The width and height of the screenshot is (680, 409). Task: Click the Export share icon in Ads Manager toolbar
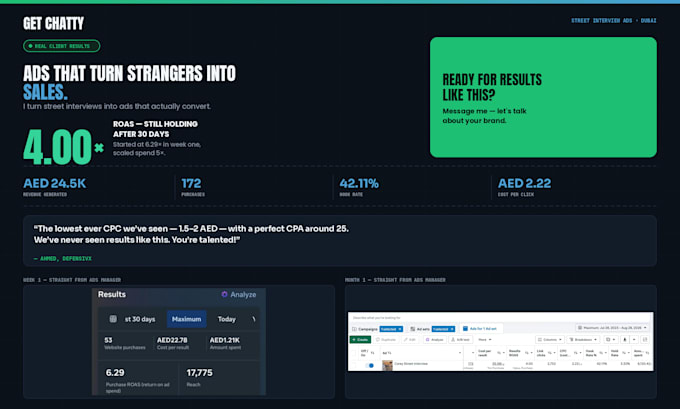tap(625, 340)
